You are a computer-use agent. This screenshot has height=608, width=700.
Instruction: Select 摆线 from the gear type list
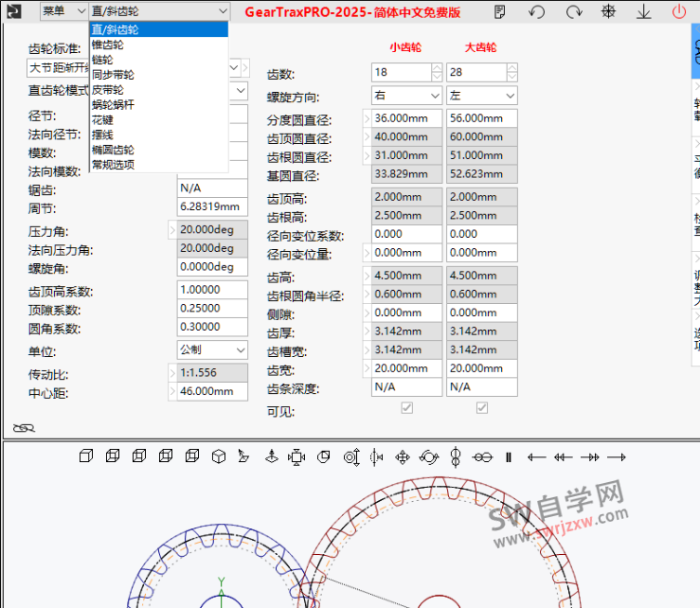point(159,134)
